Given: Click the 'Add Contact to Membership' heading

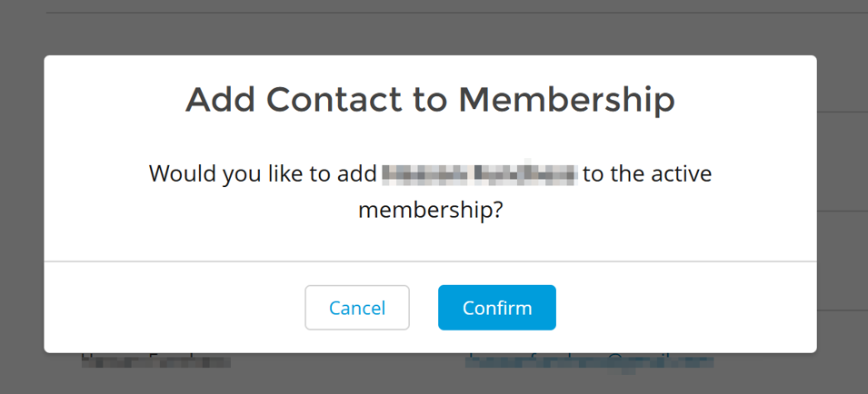Looking at the screenshot, I should (430, 100).
